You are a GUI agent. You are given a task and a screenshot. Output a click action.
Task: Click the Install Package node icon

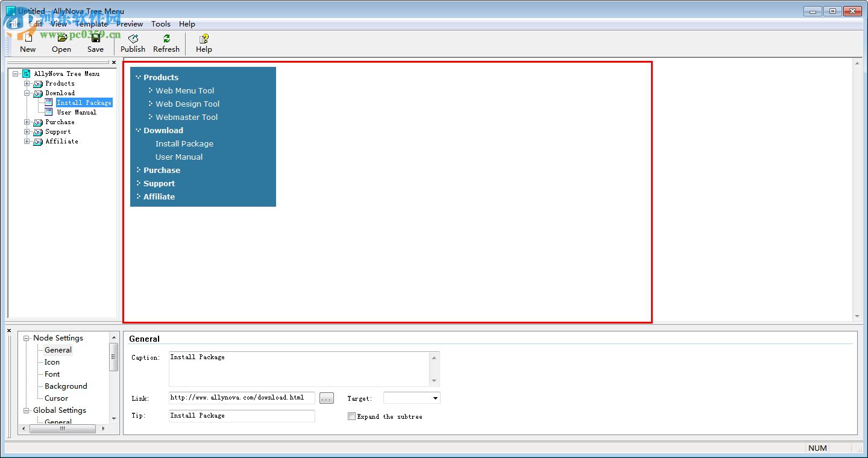pos(48,102)
